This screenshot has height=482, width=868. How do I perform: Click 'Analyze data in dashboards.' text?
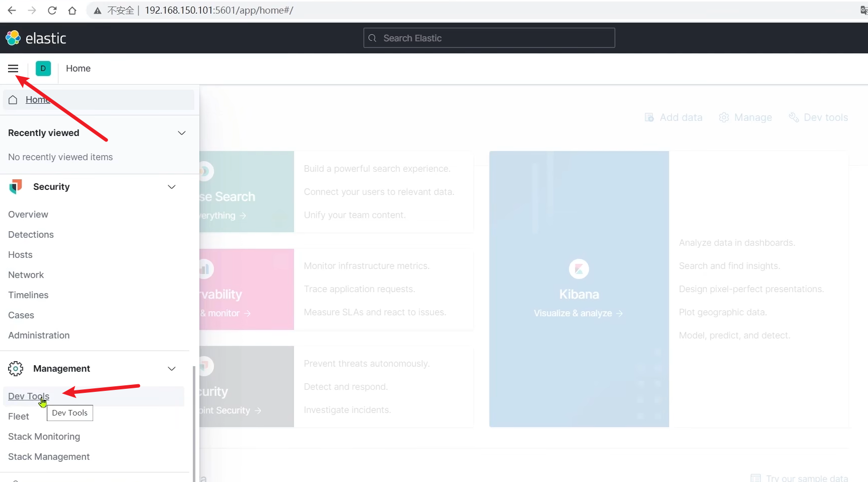coord(737,243)
